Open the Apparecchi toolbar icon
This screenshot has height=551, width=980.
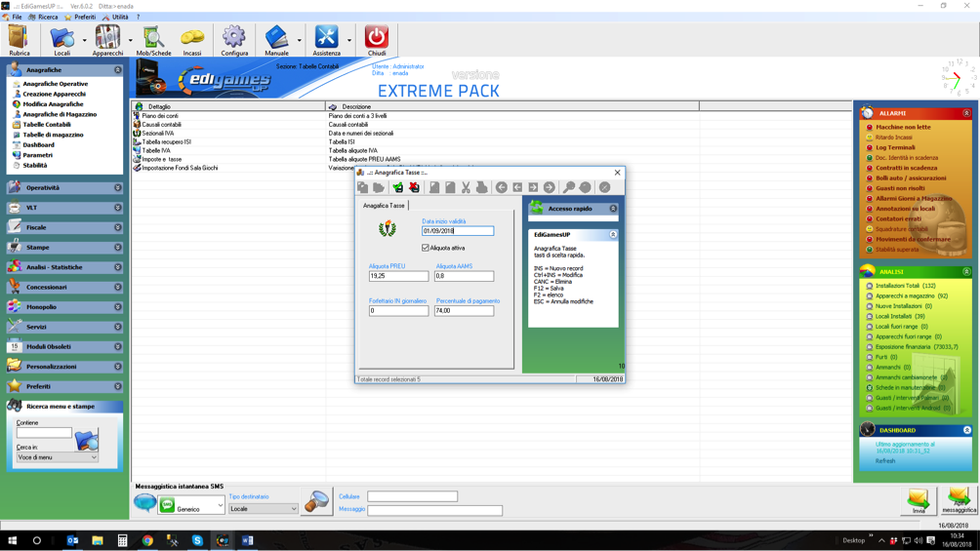click(x=107, y=39)
